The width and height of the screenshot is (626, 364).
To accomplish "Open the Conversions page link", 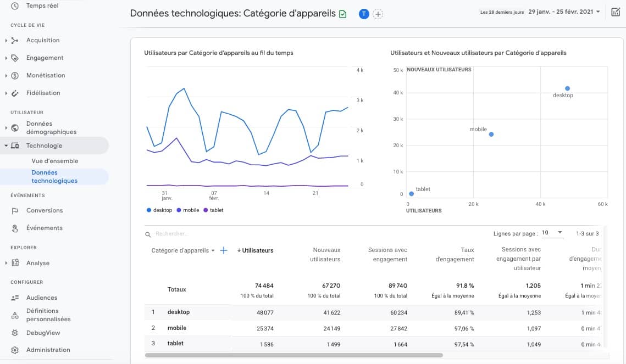I will 44,210.
